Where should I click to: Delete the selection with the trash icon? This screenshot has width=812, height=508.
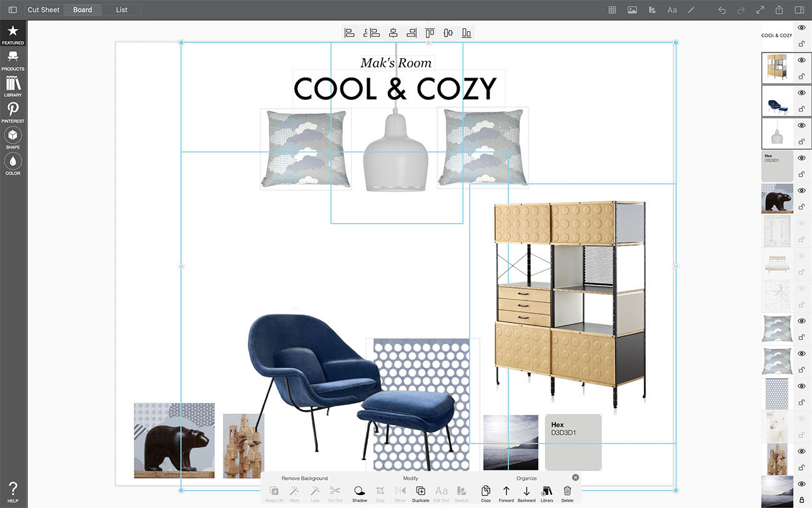[567, 493]
